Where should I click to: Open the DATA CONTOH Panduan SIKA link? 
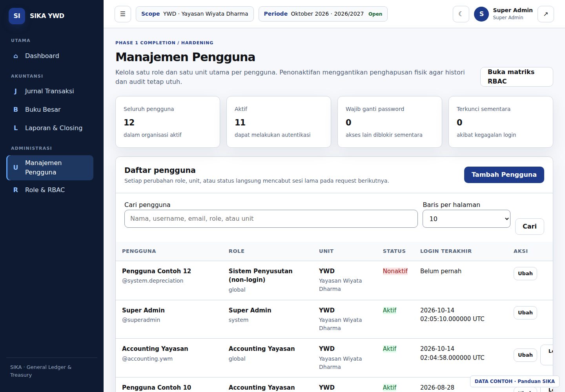pyautogui.click(x=514, y=381)
